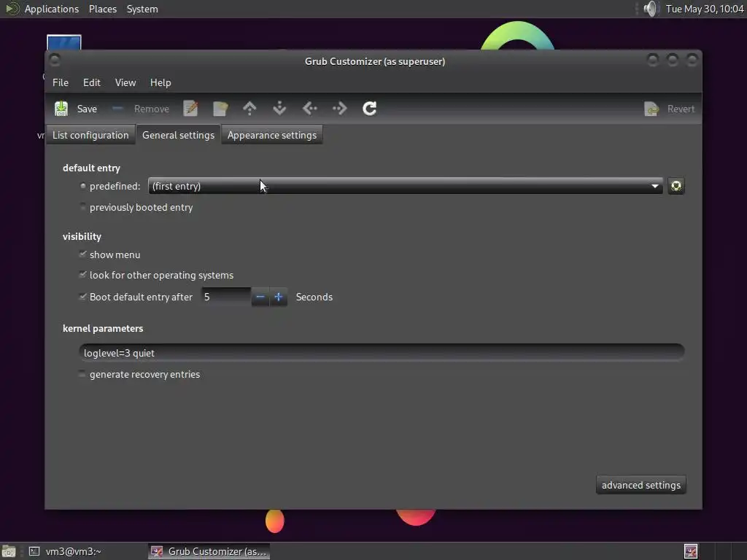Open the Places menu

(103, 9)
